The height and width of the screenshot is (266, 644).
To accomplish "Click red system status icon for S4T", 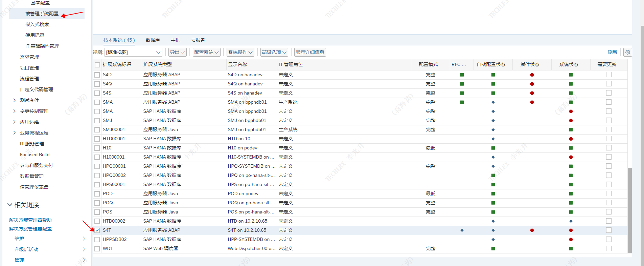I will 571,230.
